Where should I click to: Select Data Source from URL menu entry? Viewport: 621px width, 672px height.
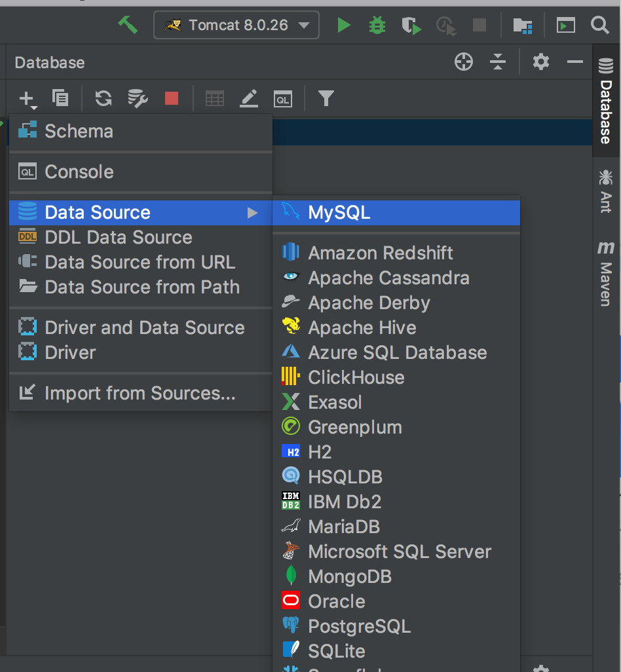pyautogui.click(x=140, y=262)
